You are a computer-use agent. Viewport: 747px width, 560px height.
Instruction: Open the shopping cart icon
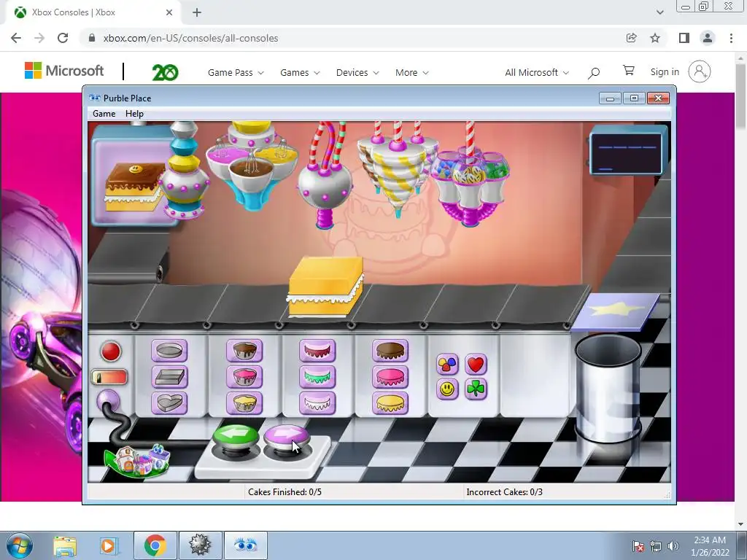point(628,71)
